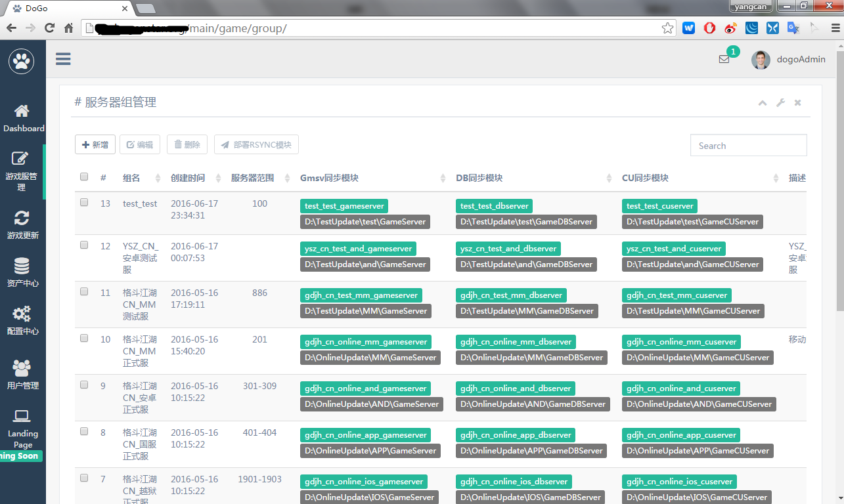Click the 删除 button
The image size is (844, 504).
[187, 145]
